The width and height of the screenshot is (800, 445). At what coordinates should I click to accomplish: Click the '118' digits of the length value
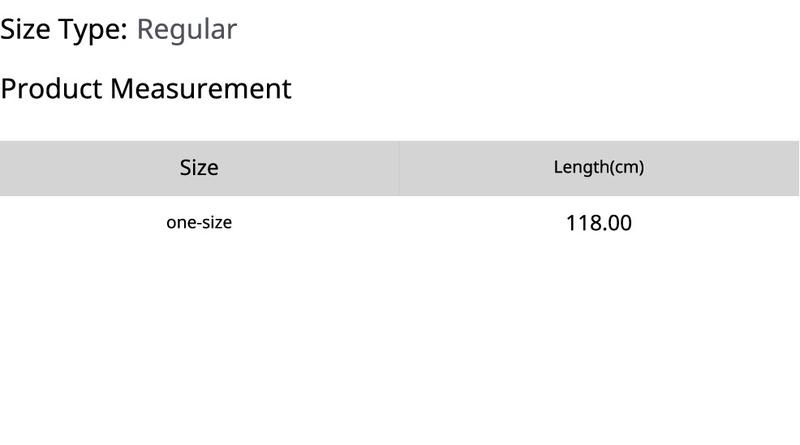[x=582, y=223]
